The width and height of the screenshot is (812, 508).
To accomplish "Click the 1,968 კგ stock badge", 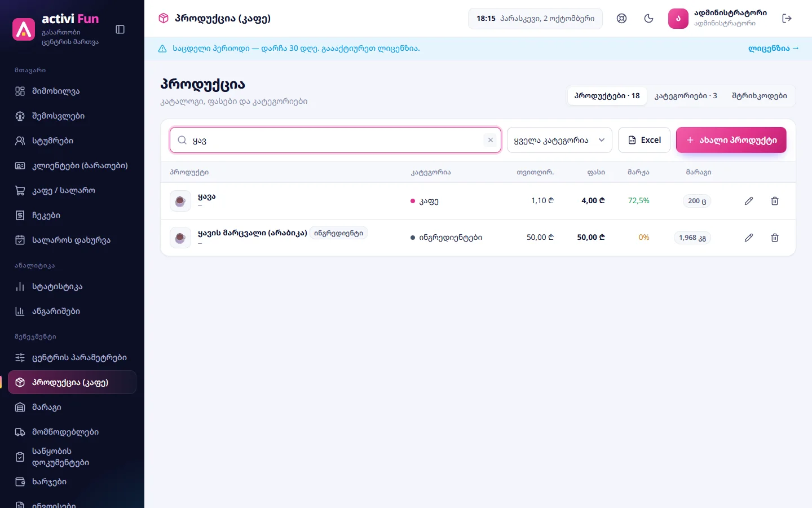I will (x=692, y=238).
